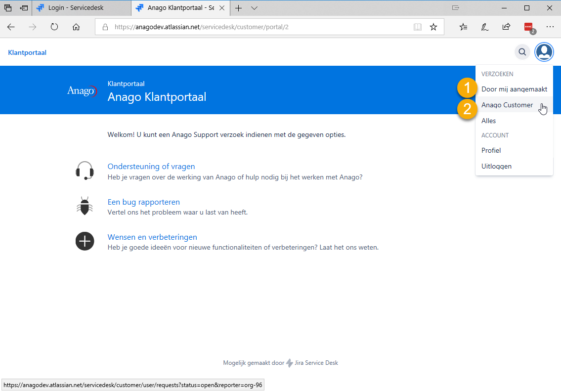Open the tab actions icon at far left
Image resolution: width=561 pixels, height=392 pixels.
coord(8,8)
